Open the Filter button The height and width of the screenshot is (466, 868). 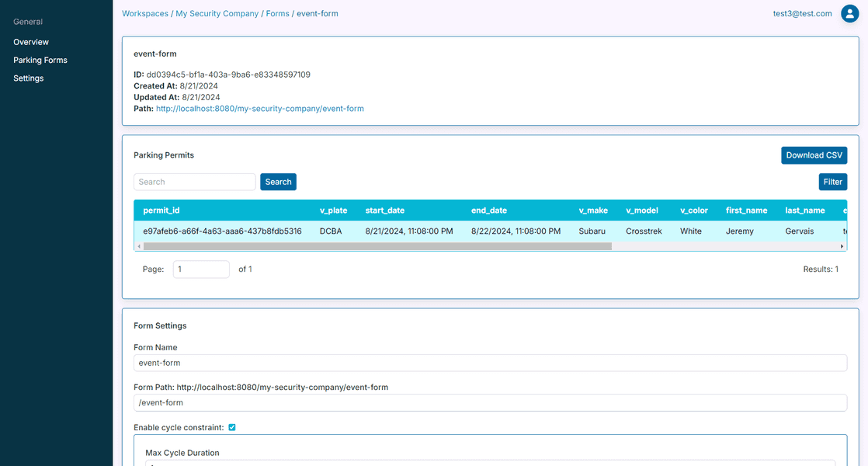pyautogui.click(x=832, y=182)
